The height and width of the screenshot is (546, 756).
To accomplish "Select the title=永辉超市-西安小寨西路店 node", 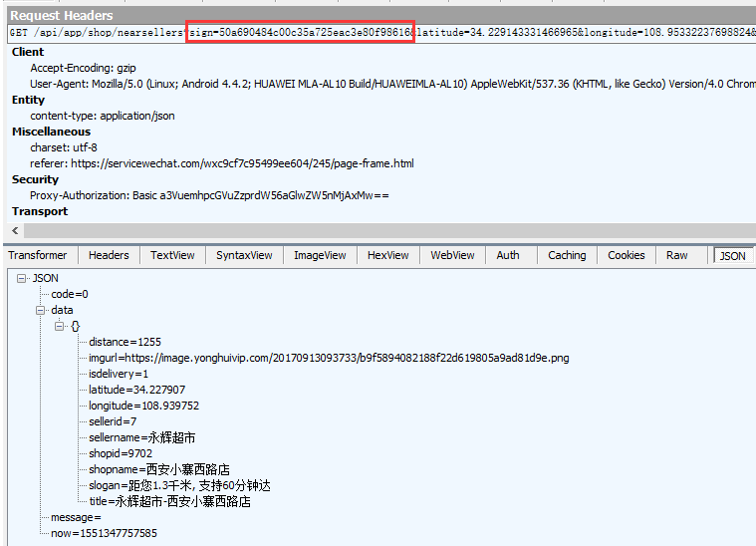I will [x=169, y=501].
